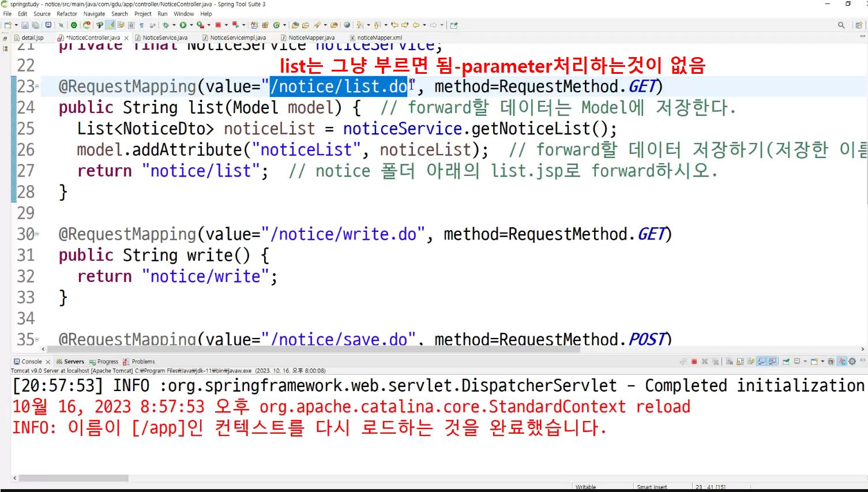Open the Navigate menu
Image resolution: width=868 pixels, height=492 pixels.
[x=94, y=14]
